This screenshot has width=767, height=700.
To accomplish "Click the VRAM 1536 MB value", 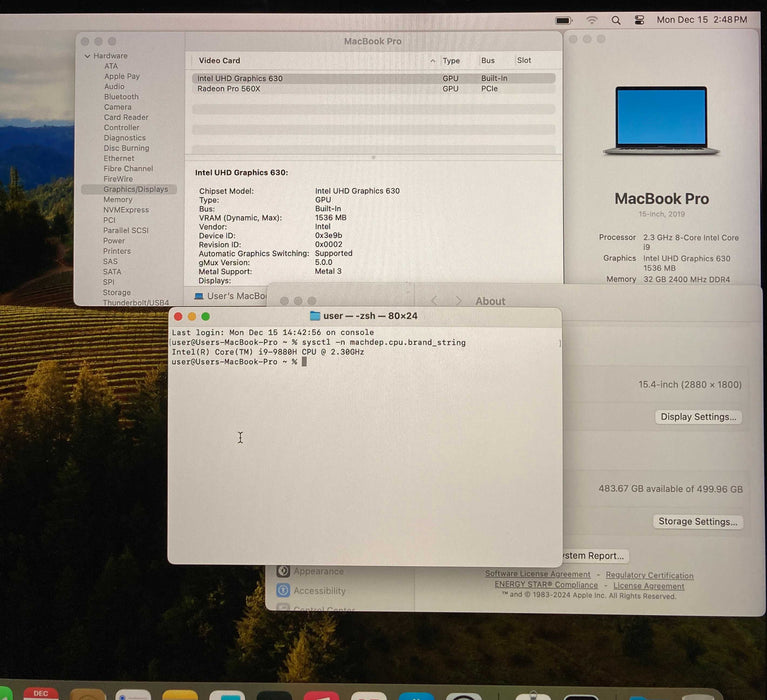I will pyautogui.click(x=330, y=218).
